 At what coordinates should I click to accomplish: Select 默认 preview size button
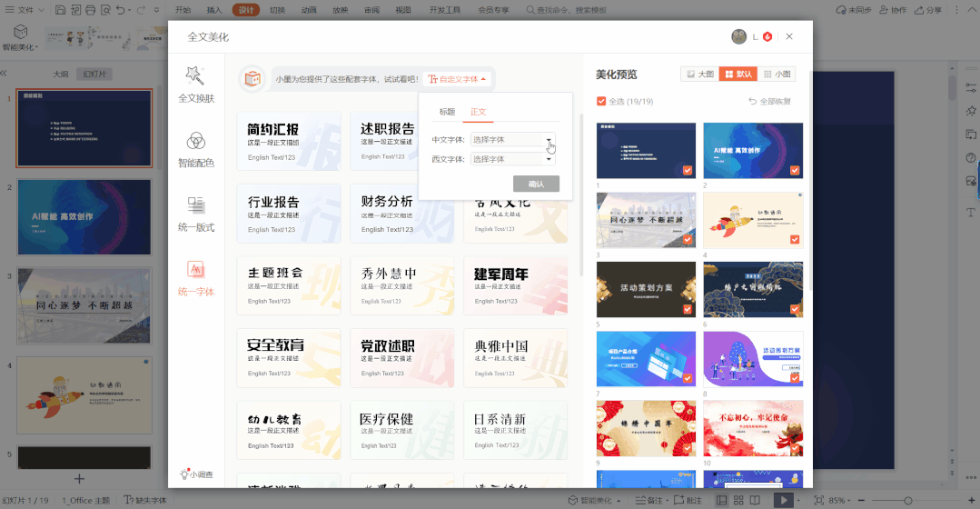[x=738, y=74]
